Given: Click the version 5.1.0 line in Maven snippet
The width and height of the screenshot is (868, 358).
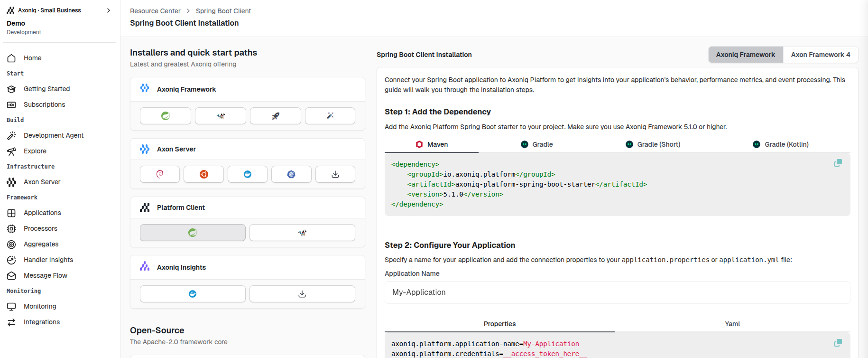Looking at the screenshot, I should click(x=455, y=194).
